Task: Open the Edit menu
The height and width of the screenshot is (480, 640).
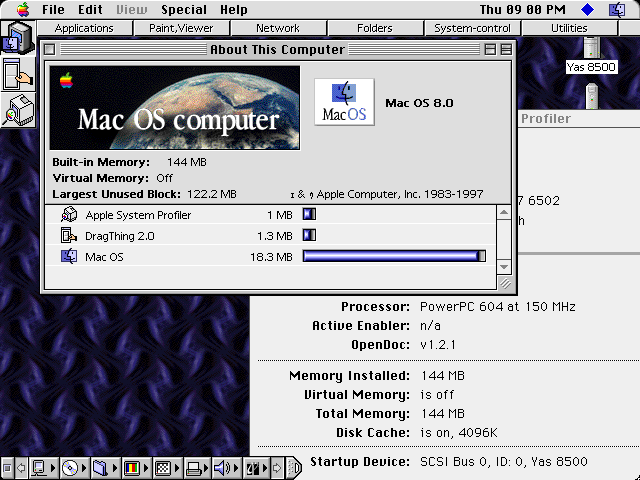Action: pos(90,9)
